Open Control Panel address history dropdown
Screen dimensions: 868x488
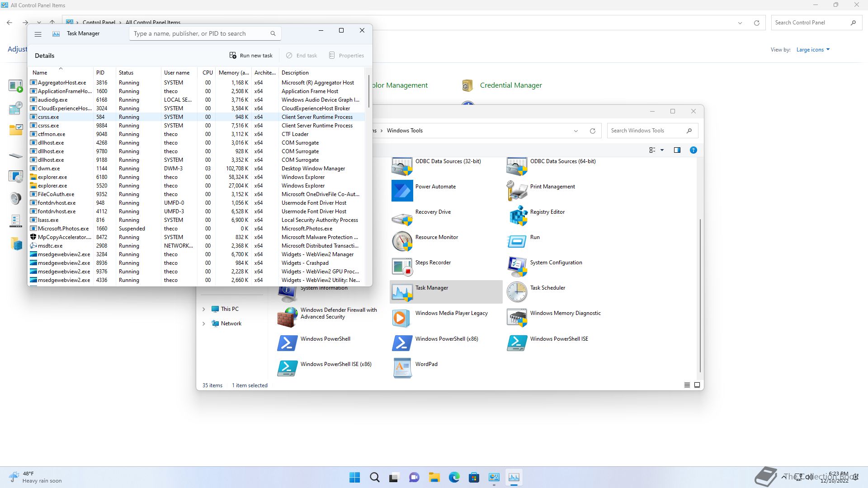740,23
